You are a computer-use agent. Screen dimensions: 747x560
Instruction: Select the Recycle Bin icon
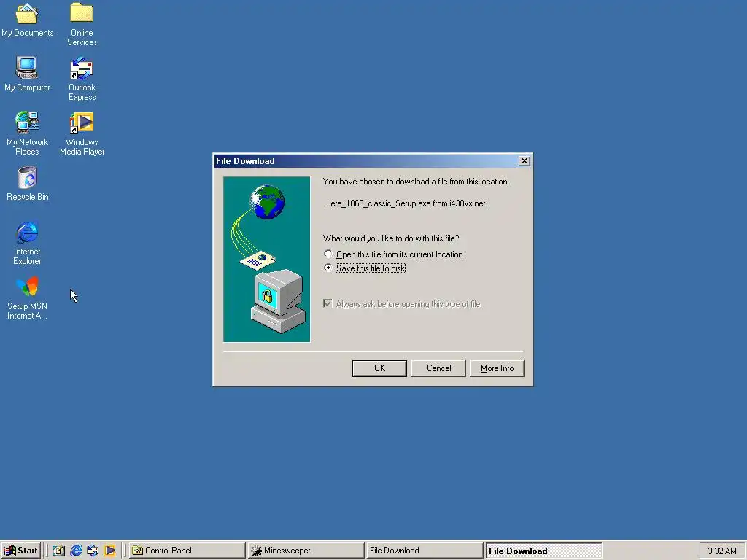[27, 184]
